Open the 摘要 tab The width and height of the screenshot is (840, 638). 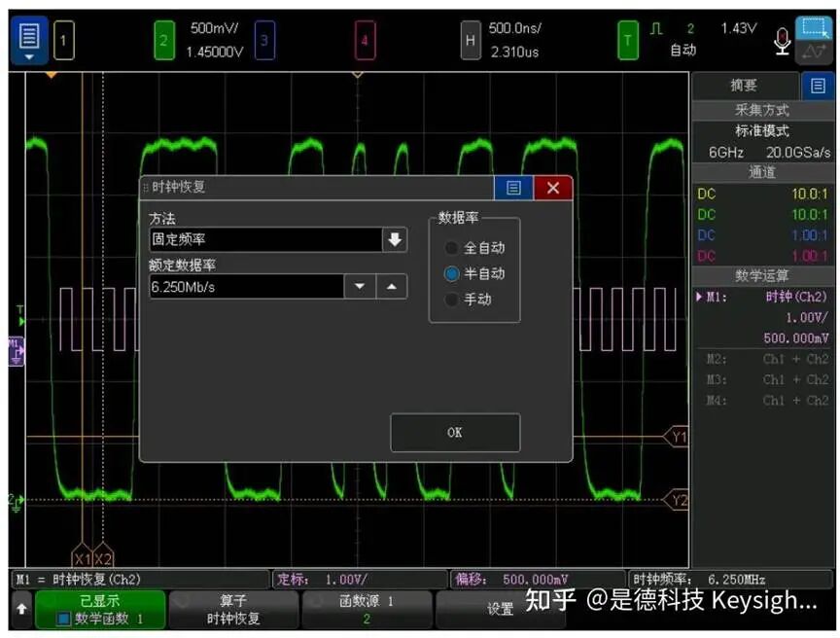[x=744, y=86]
